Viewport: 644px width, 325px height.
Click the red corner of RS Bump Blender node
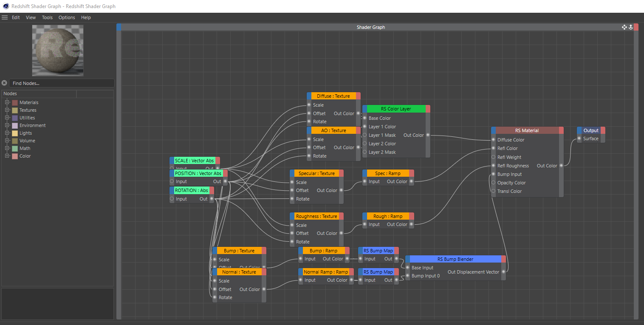pos(503,259)
